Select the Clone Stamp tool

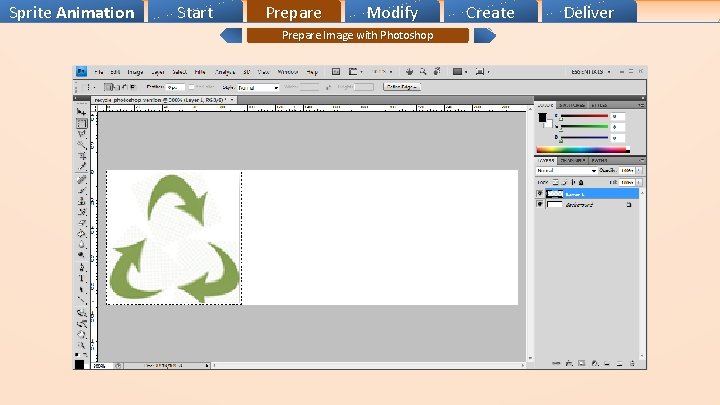coord(81,201)
